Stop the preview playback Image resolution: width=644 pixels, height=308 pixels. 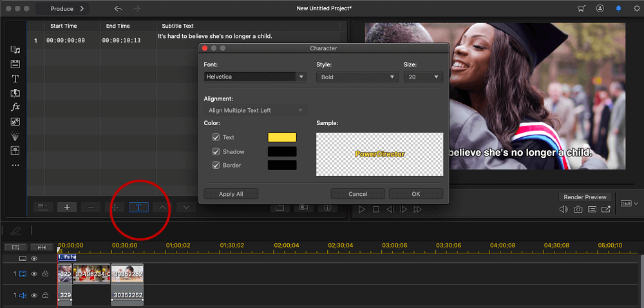[x=376, y=209]
